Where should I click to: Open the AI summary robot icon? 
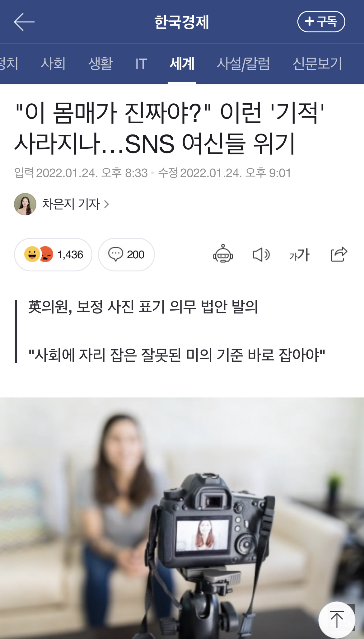point(223,254)
